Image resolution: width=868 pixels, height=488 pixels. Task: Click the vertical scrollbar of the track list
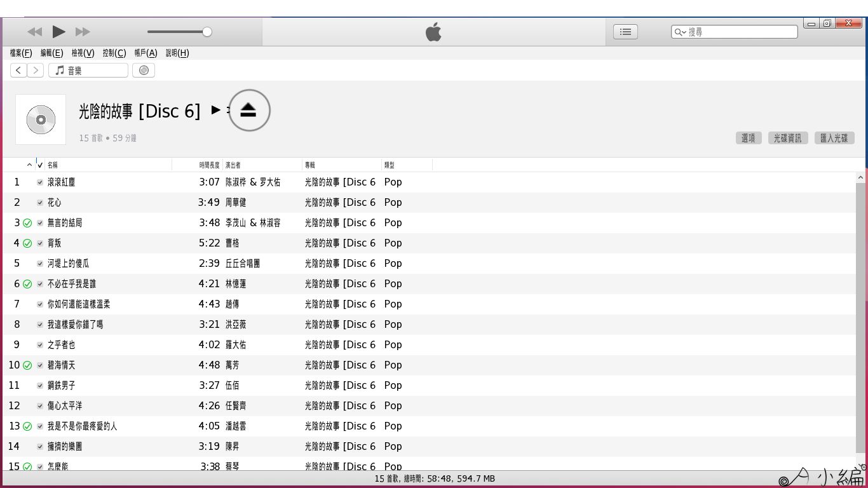(861, 318)
